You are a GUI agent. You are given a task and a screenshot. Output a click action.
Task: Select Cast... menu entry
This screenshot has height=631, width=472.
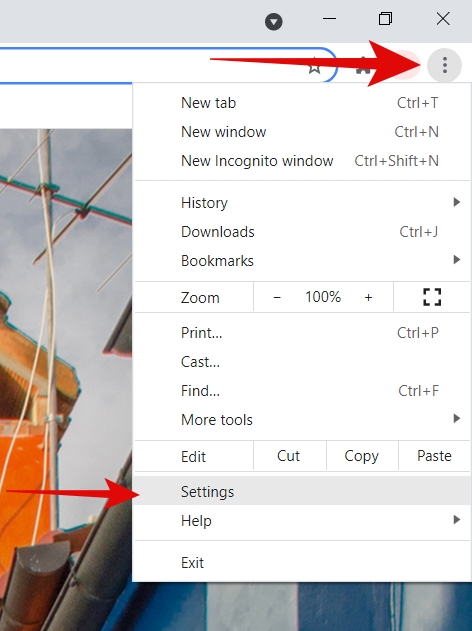coord(302,361)
